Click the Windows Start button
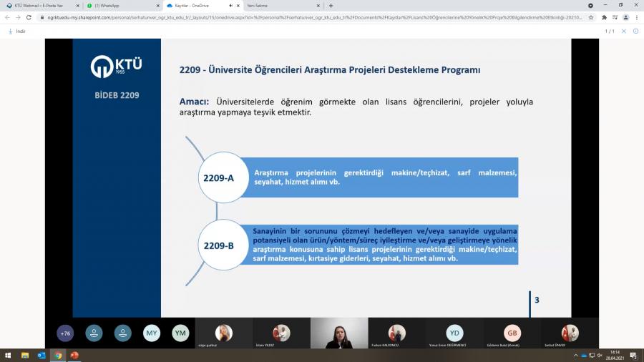The image size is (644, 362). [8, 356]
